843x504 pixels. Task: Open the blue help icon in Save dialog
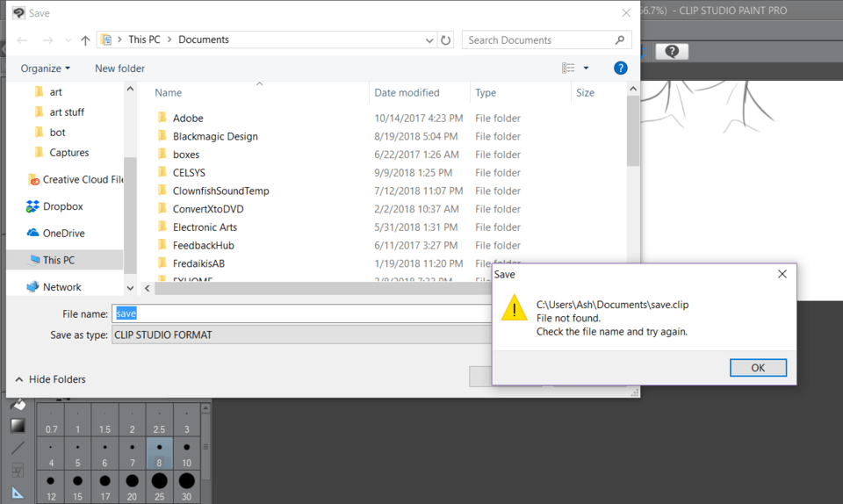[x=621, y=68]
